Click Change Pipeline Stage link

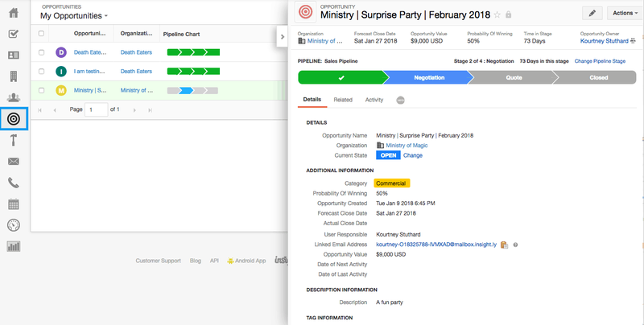pyautogui.click(x=600, y=61)
